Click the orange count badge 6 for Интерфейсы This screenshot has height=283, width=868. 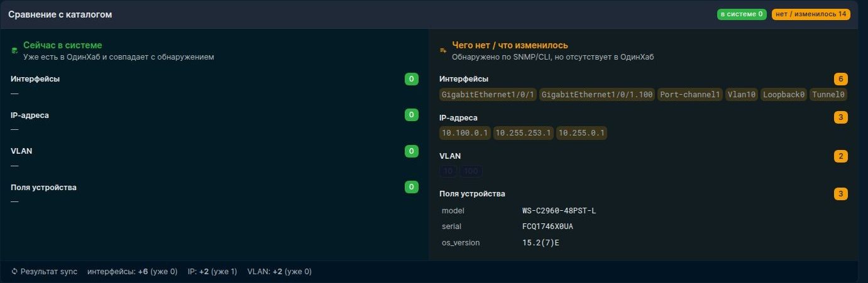click(840, 79)
